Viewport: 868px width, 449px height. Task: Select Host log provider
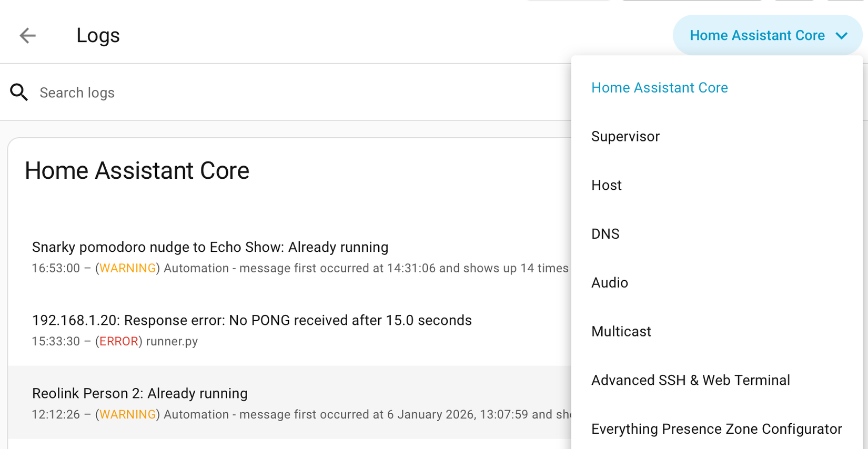pos(606,185)
